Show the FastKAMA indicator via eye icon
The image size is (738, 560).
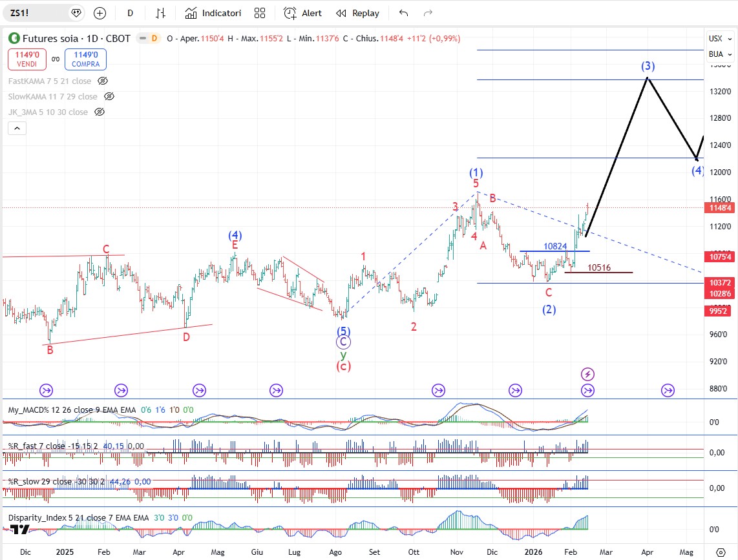click(x=102, y=81)
